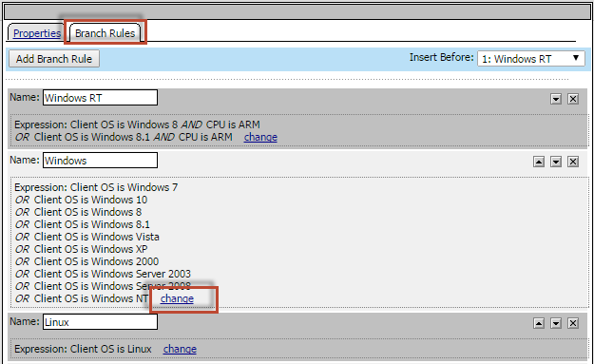This screenshot has height=364, width=594.
Task: Delete the Linux branch rule
Action: pos(573,323)
